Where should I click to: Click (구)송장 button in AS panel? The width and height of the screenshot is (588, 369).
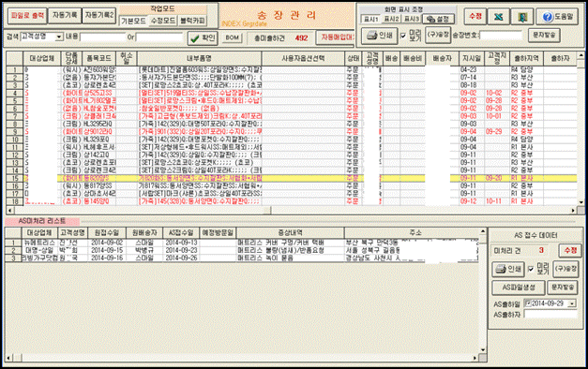pyautogui.click(x=565, y=269)
